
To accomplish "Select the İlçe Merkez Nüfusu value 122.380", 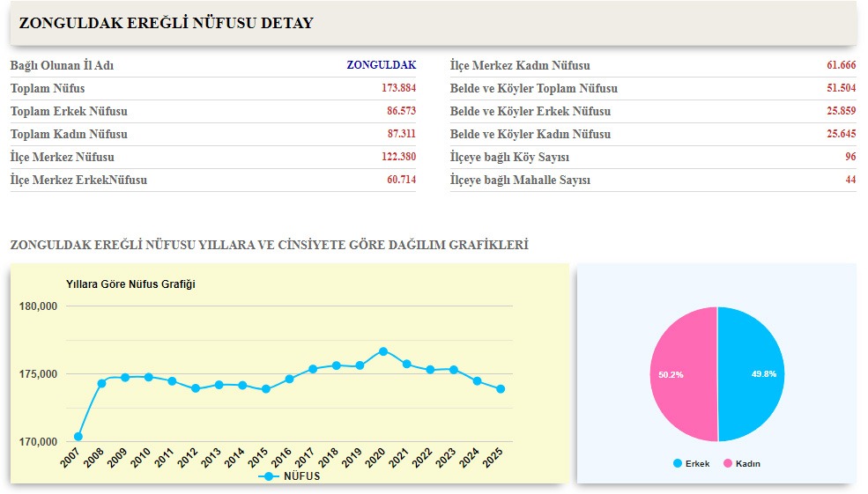I will pos(398,157).
